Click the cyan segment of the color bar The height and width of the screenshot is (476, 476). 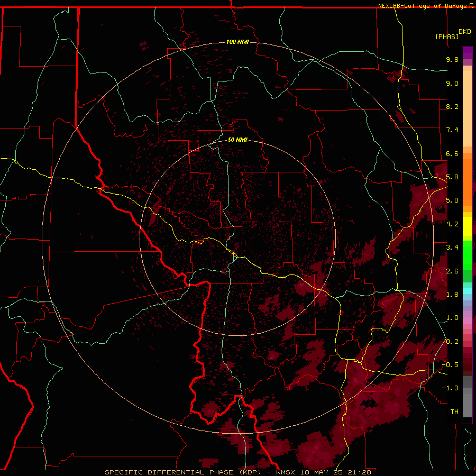tap(467, 291)
